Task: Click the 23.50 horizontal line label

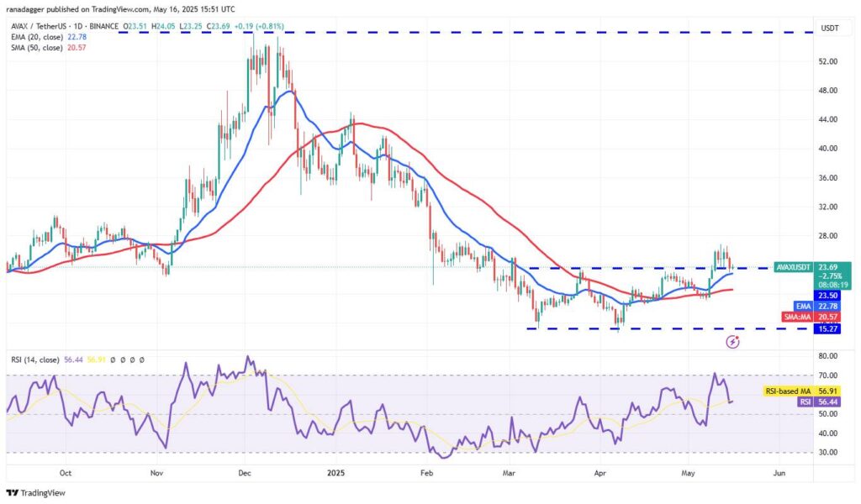Action: (x=828, y=296)
